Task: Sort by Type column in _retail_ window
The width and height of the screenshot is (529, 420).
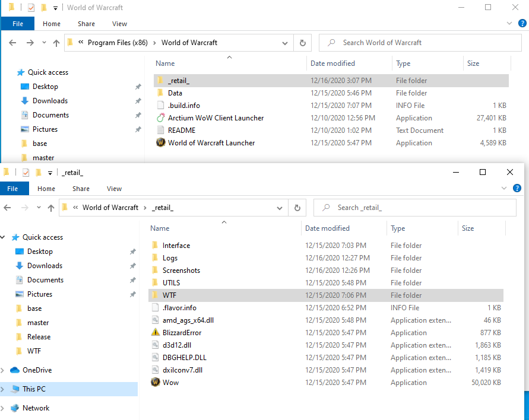Action: coord(422,228)
